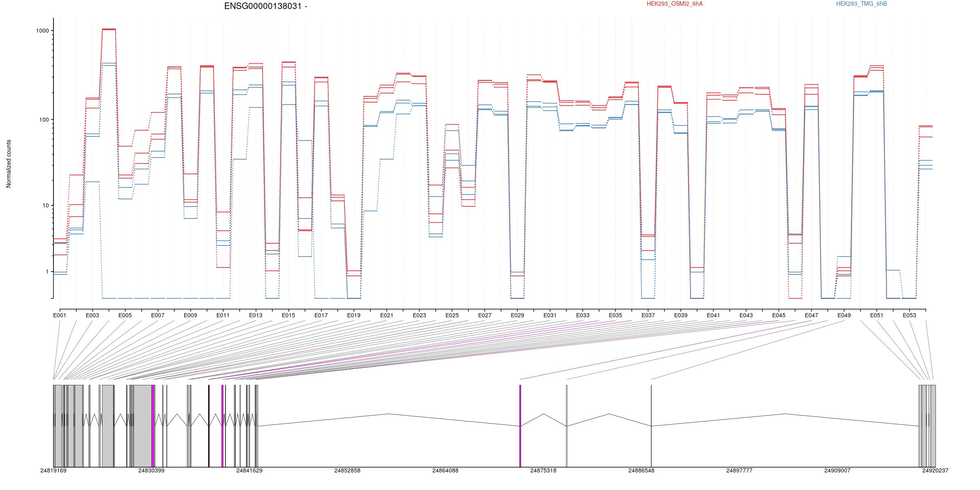Click exon label E019
980x490 pixels.
click(x=354, y=315)
